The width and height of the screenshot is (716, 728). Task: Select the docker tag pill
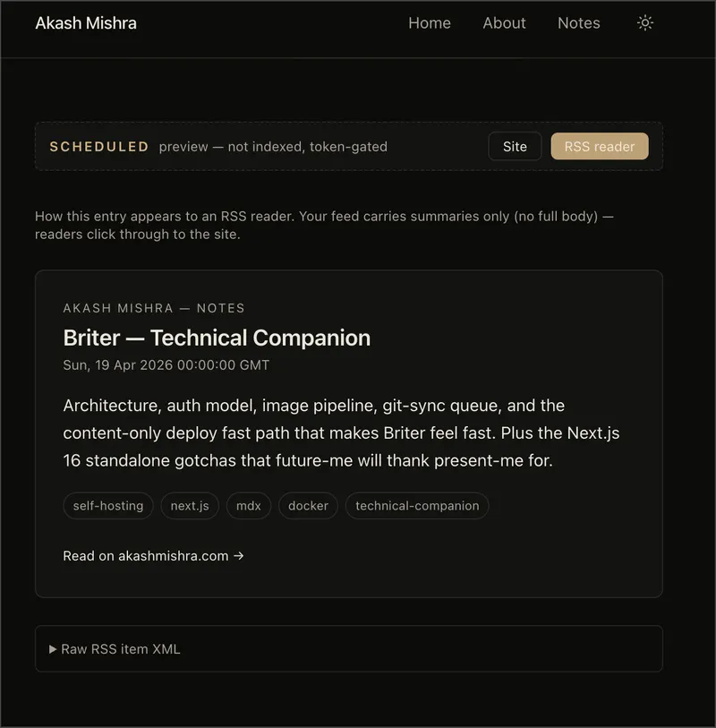307,505
